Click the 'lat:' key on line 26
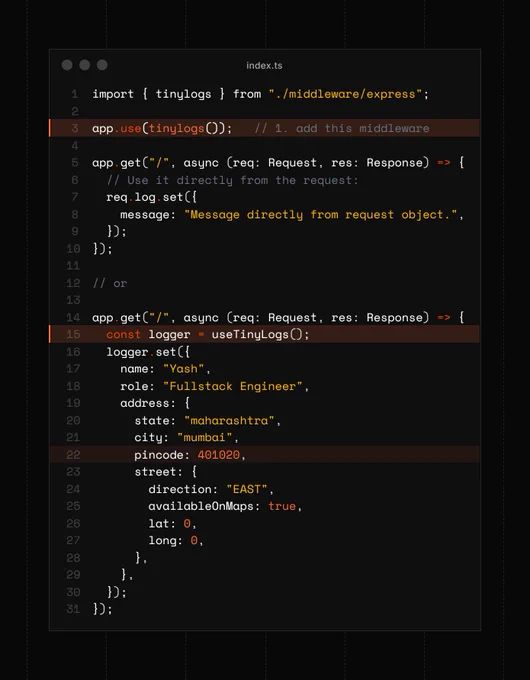Image resolution: width=530 pixels, height=680 pixels. (x=162, y=523)
